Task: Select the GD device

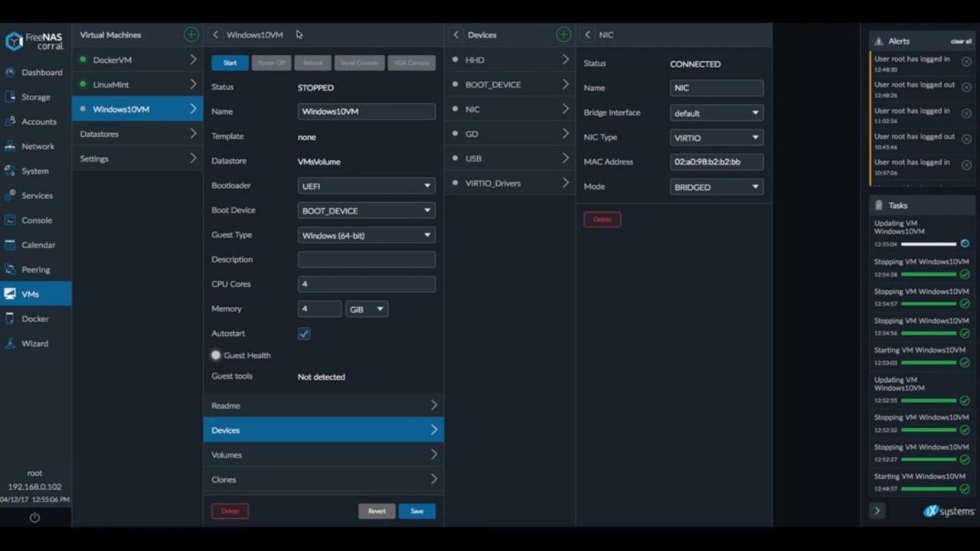Action: 510,133
